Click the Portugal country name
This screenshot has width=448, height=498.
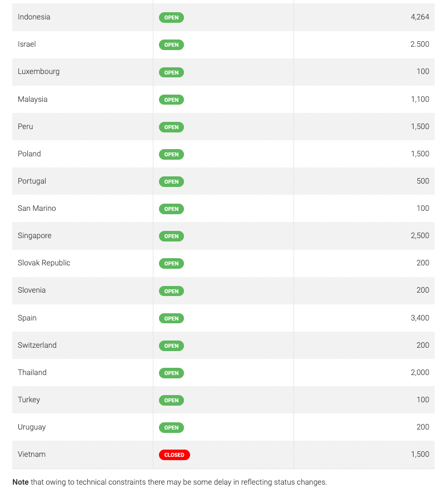point(32,181)
